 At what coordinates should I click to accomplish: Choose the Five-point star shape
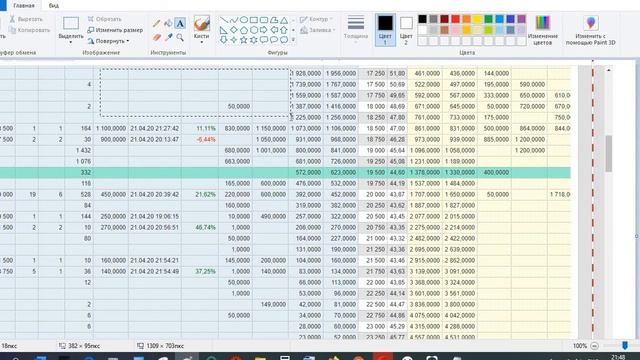point(244,40)
